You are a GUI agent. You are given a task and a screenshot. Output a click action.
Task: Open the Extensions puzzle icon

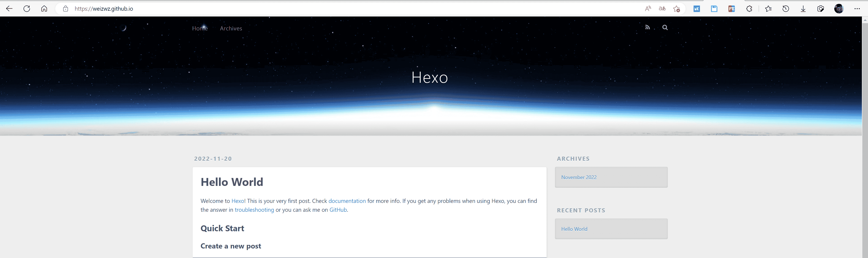point(749,9)
